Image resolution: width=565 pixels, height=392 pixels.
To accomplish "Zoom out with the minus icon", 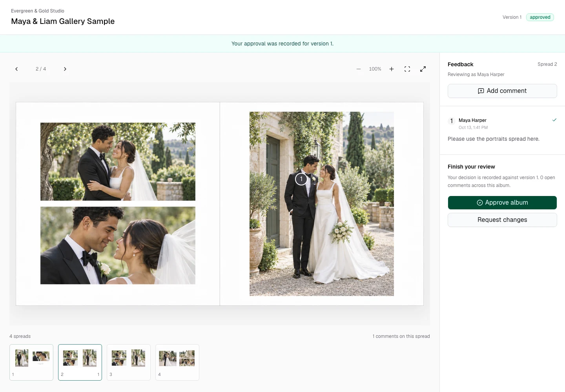I will [x=359, y=69].
